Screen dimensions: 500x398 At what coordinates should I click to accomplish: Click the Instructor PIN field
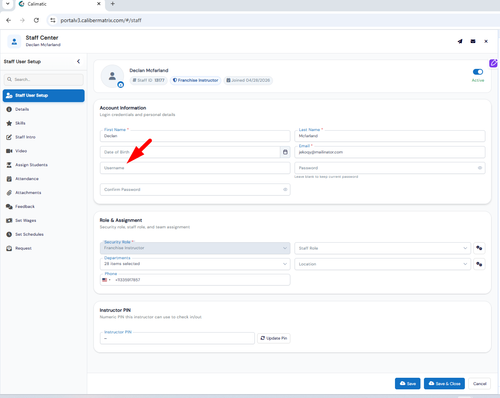click(x=177, y=338)
